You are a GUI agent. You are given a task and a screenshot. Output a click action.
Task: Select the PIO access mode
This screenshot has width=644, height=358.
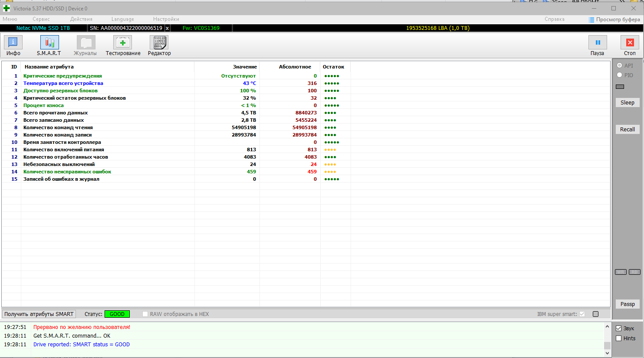pos(620,75)
